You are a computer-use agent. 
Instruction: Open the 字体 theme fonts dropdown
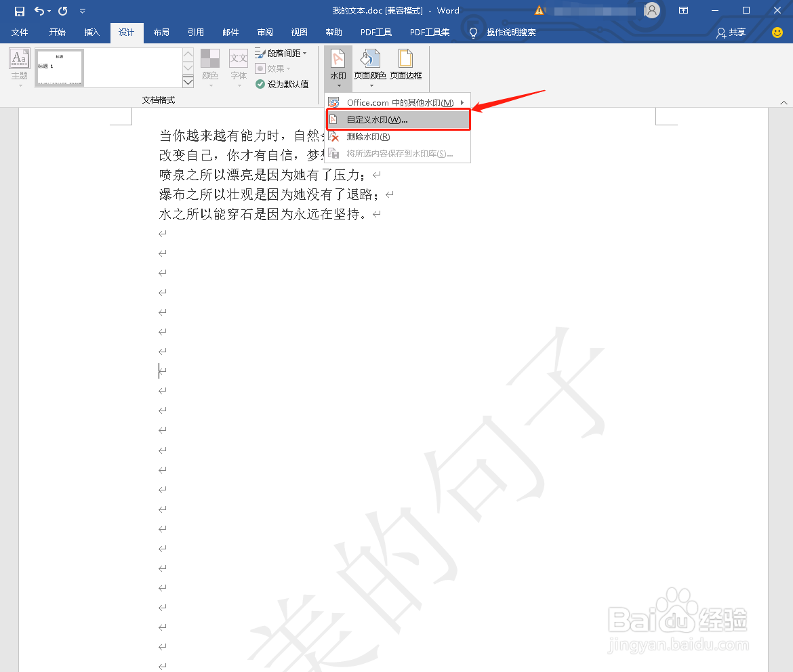tap(239, 67)
